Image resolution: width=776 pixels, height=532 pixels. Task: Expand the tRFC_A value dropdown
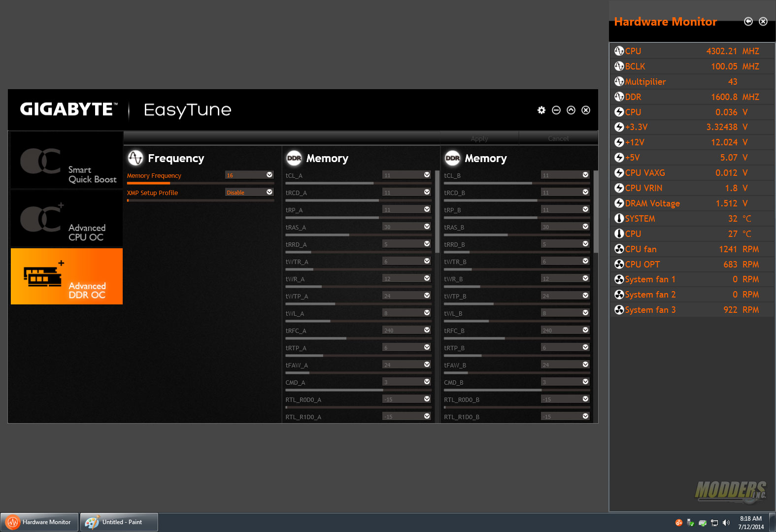pos(407,330)
